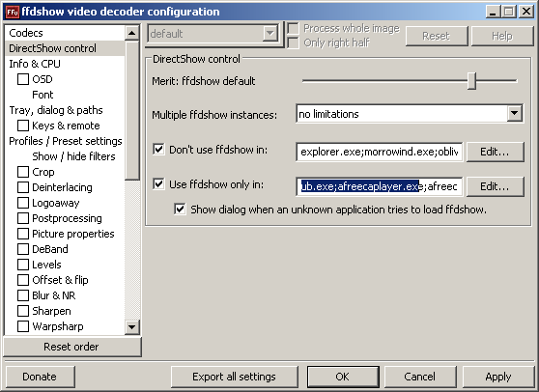539x392 pixels.
Task: Click the merit slider handle
Action: pyautogui.click(x=472, y=81)
